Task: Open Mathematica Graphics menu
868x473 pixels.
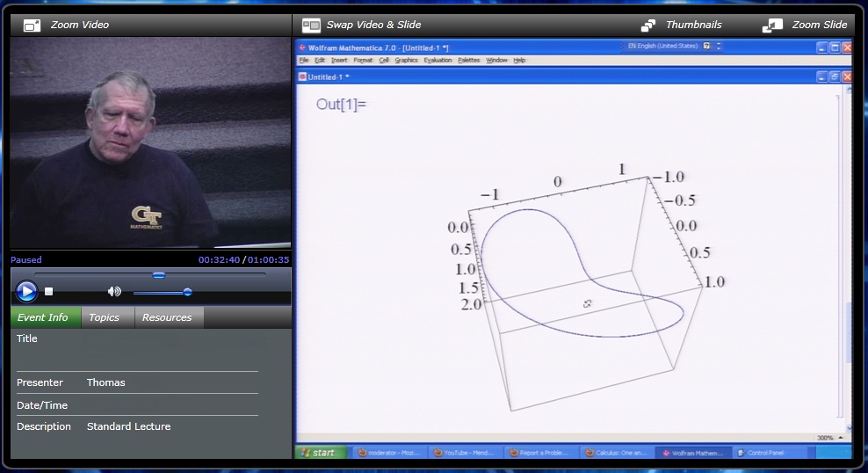Action: [406, 60]
